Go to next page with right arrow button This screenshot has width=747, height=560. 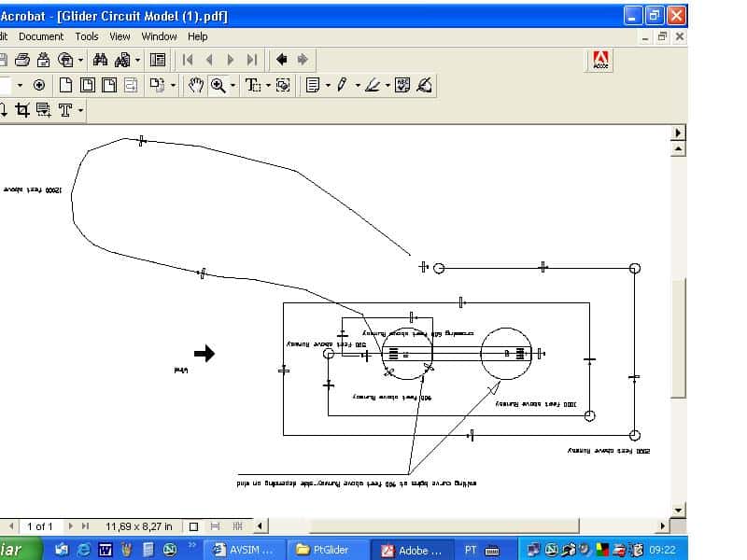pos(229,59)
